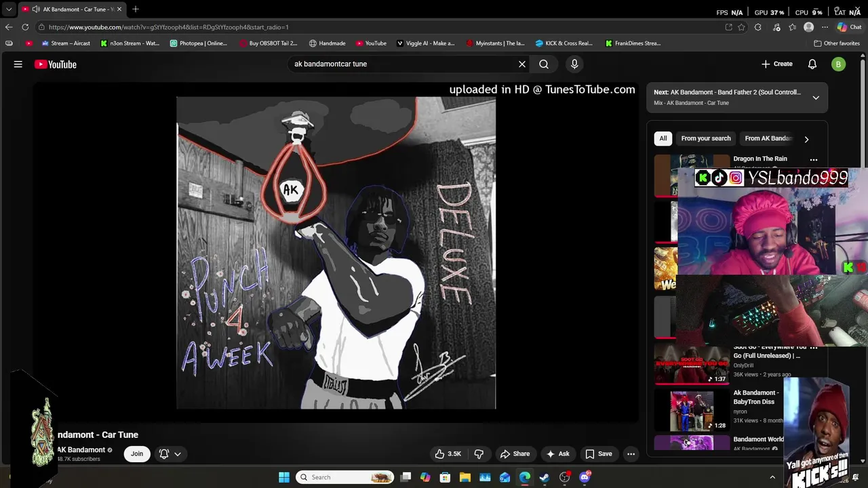
Task: Clear the search box text
Action: 522,64
